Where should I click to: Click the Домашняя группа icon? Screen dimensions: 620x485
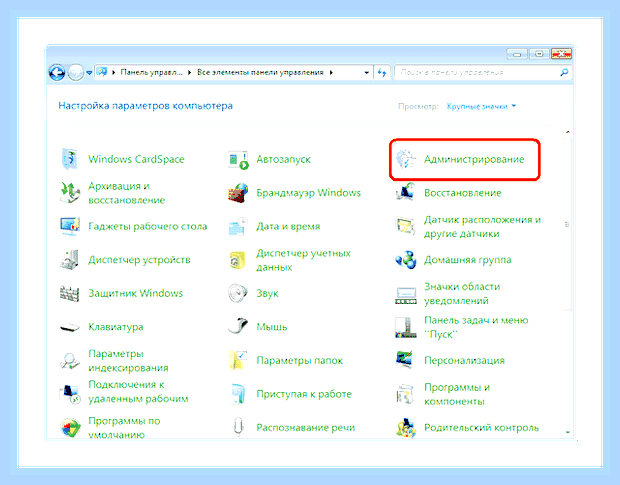406,260
